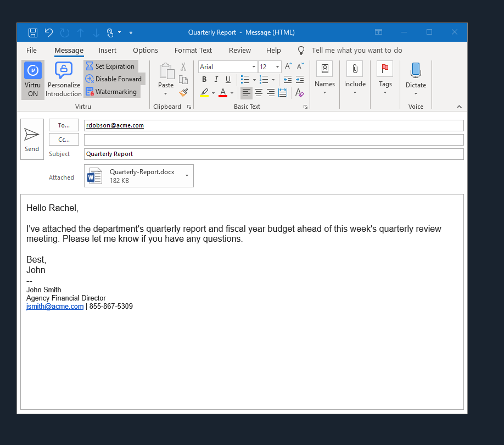504x445 pixels.
Task: Click the Set Expiration hourglass option
Action: click(x=110, y=66)
